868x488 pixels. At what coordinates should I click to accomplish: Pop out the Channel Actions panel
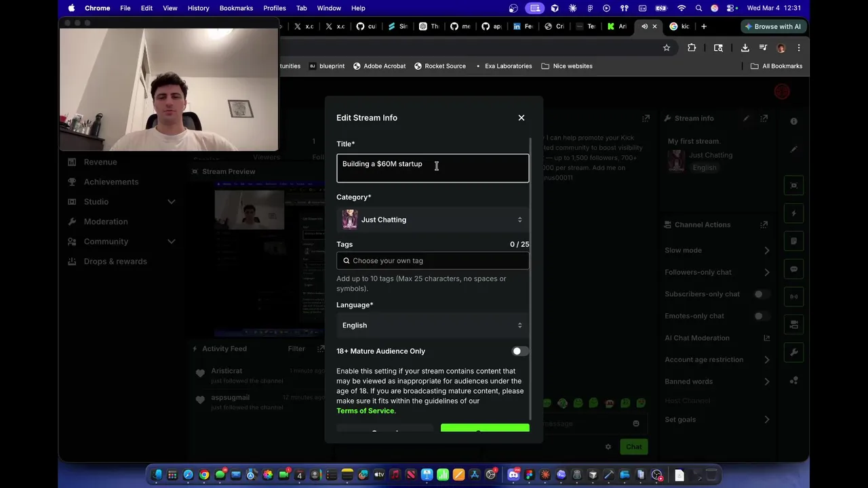coord(764,224)
